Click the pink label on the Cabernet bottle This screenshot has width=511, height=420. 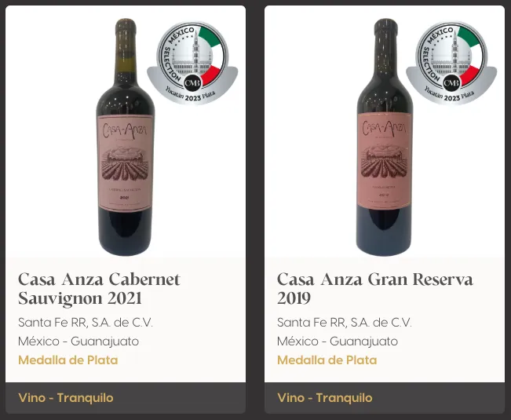[x=126, y=163]
